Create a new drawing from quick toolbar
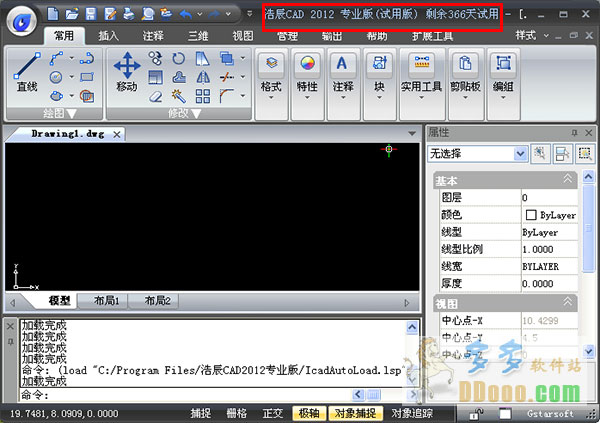600x423 pixels. (x=53, y=14)
